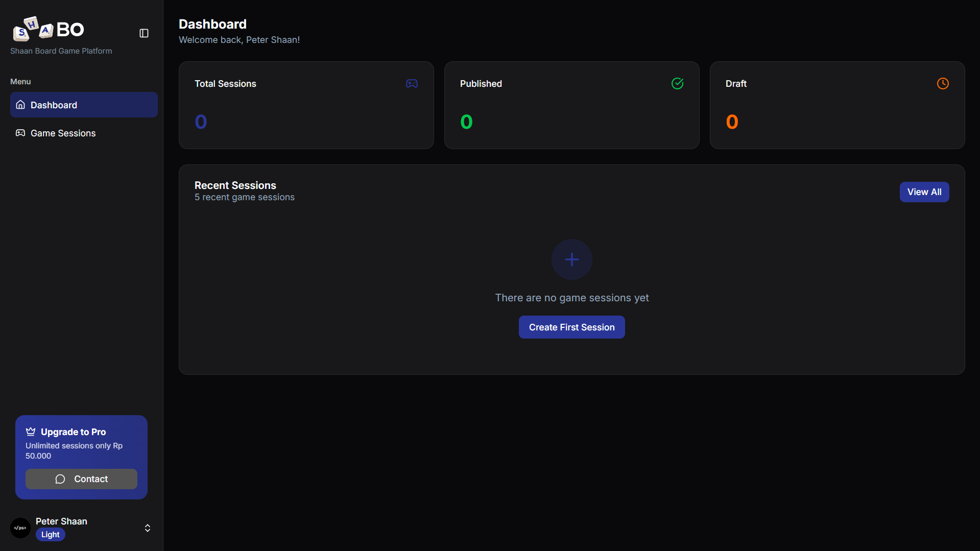Click the View All button
Screen dimensions: 980x551
[x=924, y=192]
